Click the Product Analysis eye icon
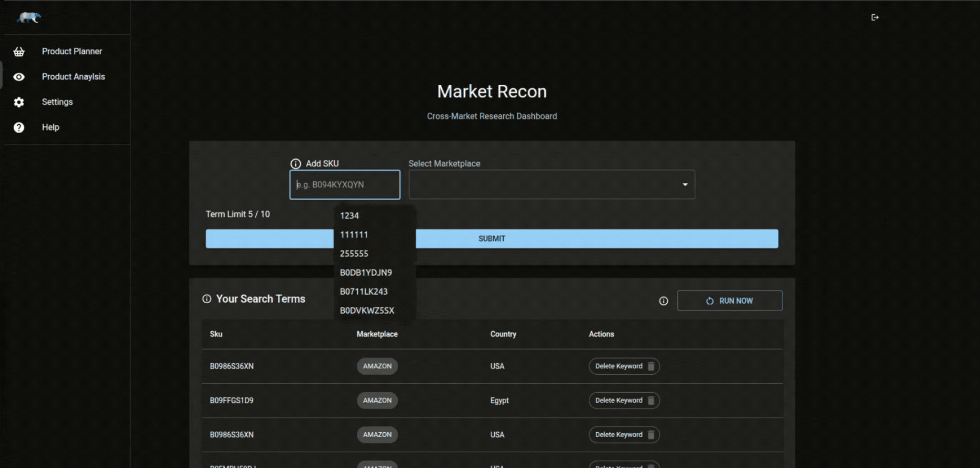 point(19,77)
